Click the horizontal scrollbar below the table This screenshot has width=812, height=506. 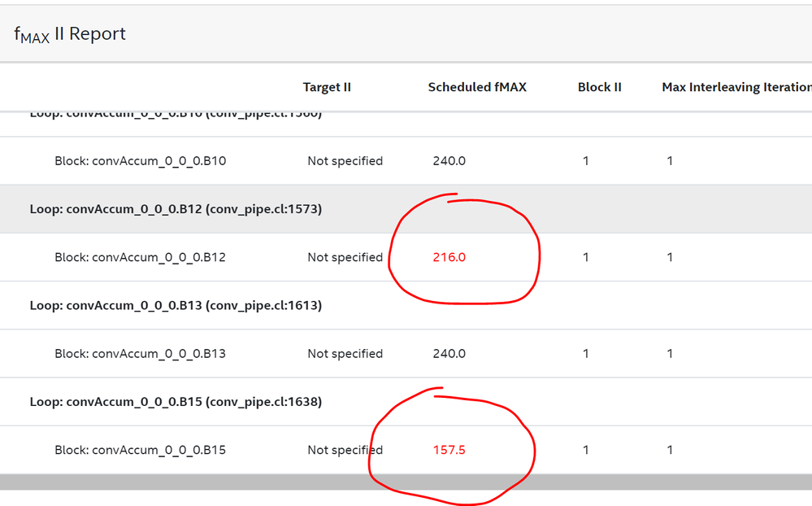pos(406,482)
